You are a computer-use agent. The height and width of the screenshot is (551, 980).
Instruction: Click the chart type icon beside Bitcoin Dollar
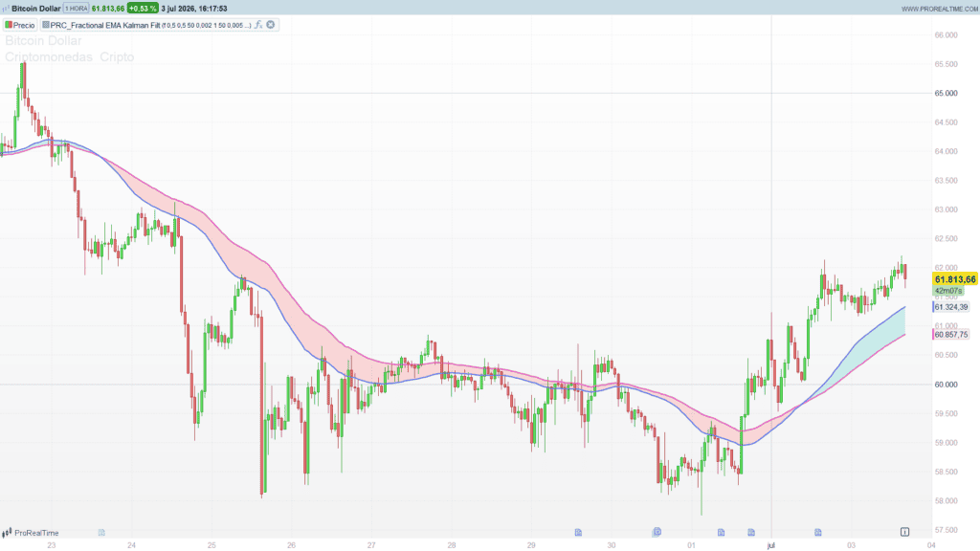coord(6,9)
